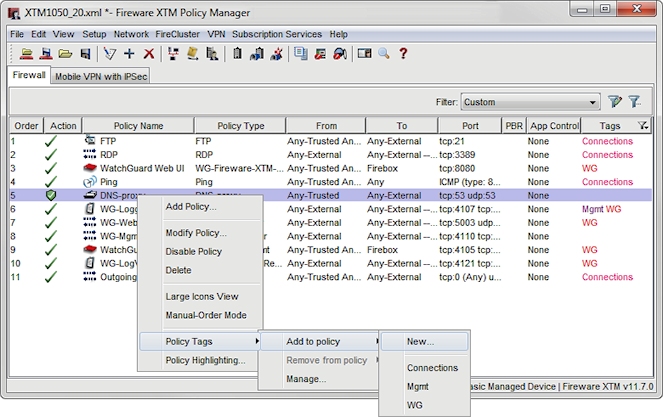This screenshot has width=663, height=417.
Task: Click the building with red star icon
Action: click(x=277, y=54)
